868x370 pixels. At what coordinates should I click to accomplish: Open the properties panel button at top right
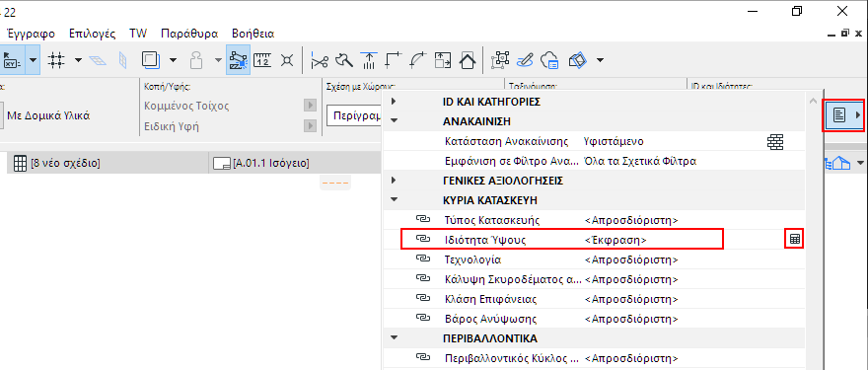click(x=843, y=115)
